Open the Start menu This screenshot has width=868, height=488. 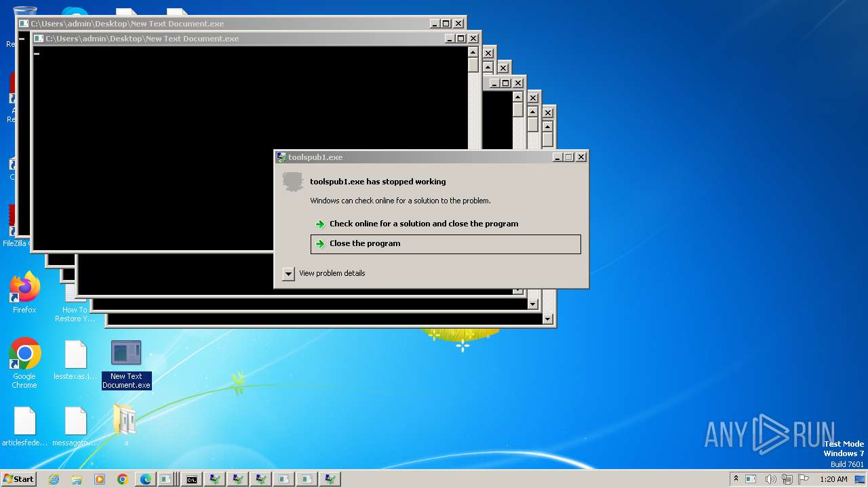19,479
